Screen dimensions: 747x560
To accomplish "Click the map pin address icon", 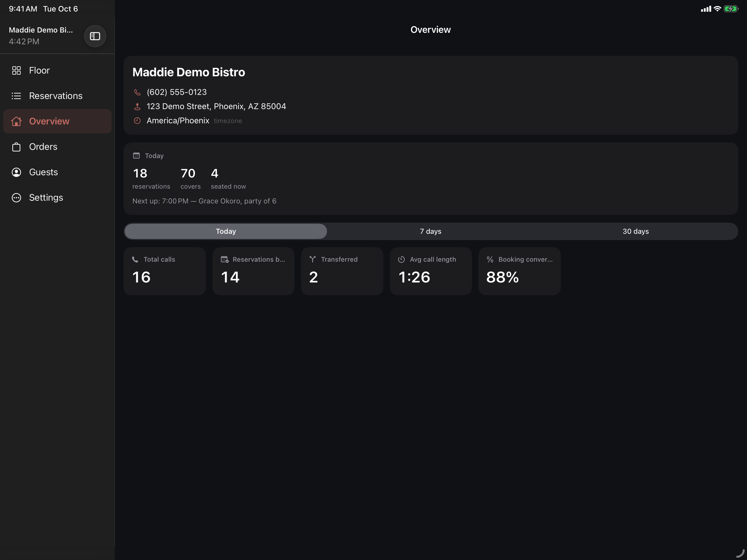I will [137, 106].
